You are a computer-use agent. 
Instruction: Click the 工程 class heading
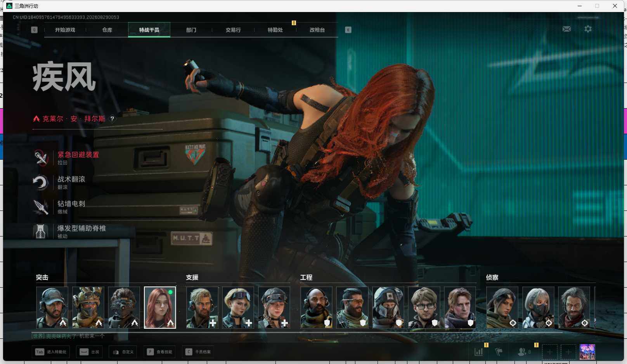[x=306, y=278]
